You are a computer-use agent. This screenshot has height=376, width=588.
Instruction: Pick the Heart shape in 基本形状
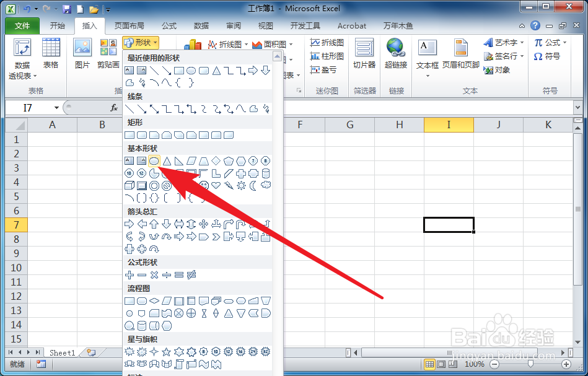click(x=216, y=185)
